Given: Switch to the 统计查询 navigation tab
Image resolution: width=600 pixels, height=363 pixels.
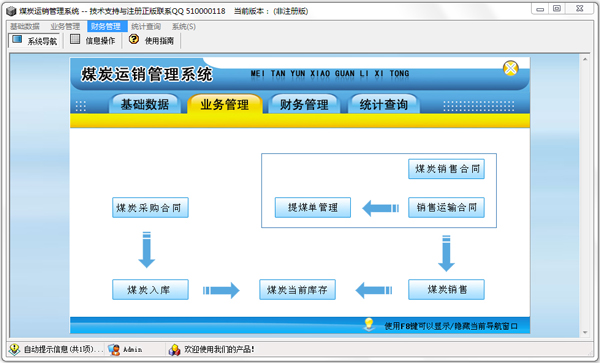Looking at the screenshot, I should pos(383,104).
